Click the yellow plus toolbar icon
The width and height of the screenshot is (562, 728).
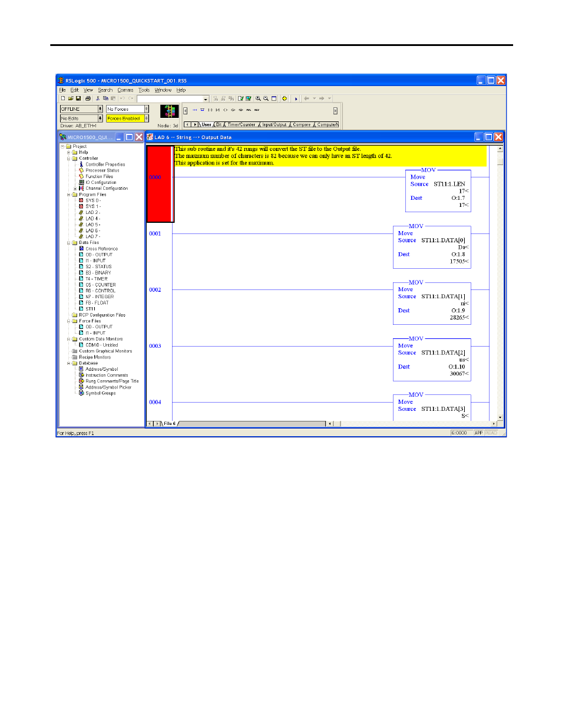285,98
